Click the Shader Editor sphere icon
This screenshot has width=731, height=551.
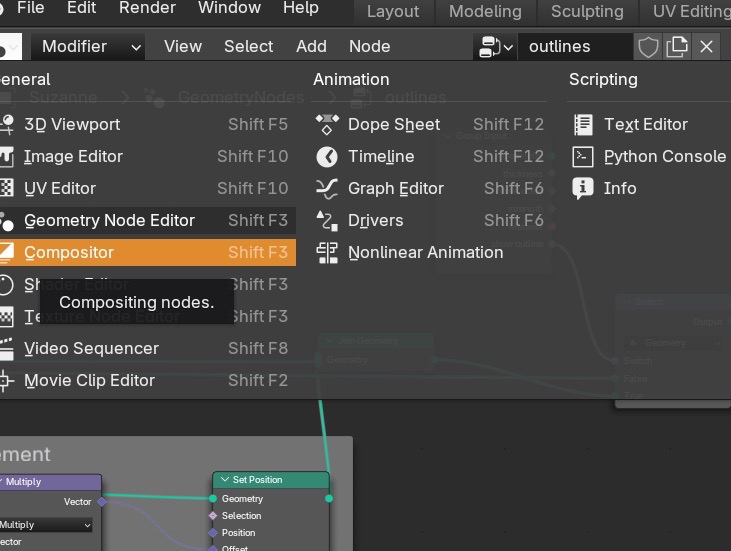click(7, 285)
